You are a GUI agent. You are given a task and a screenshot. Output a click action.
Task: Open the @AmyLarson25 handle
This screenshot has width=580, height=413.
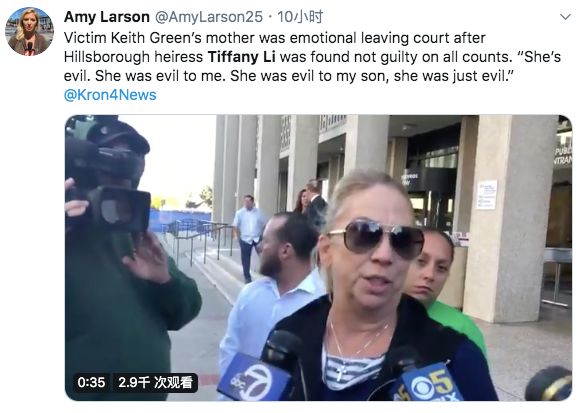209,17
